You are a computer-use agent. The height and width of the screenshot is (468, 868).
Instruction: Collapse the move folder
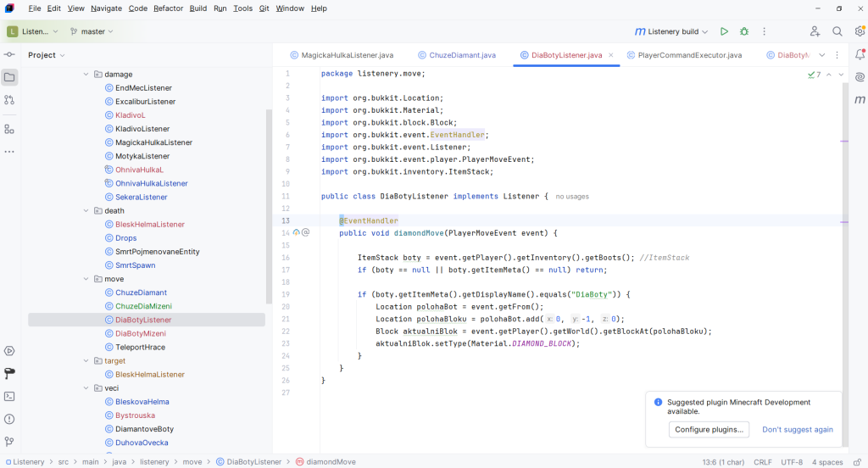coord(86,279)
